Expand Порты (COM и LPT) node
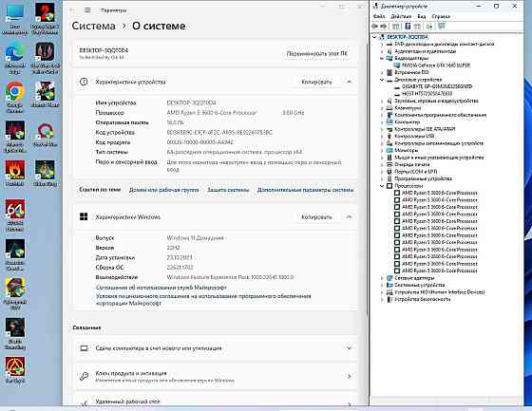 (x=382, y=172)
